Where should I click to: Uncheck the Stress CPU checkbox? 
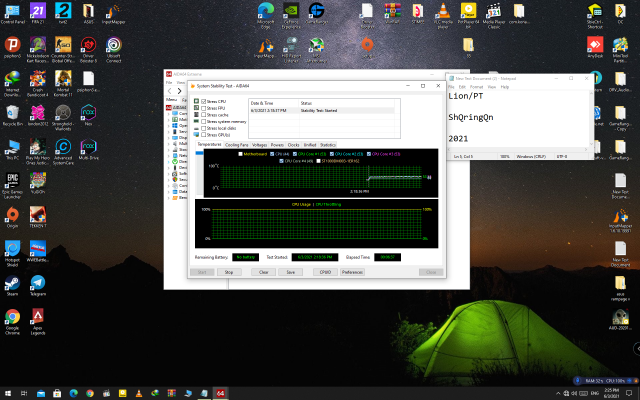pos(204,102)
